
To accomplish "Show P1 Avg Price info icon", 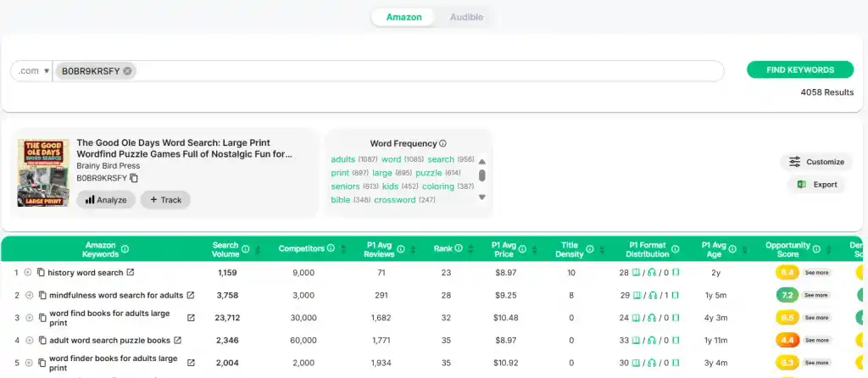I will (x=522, y=249).
